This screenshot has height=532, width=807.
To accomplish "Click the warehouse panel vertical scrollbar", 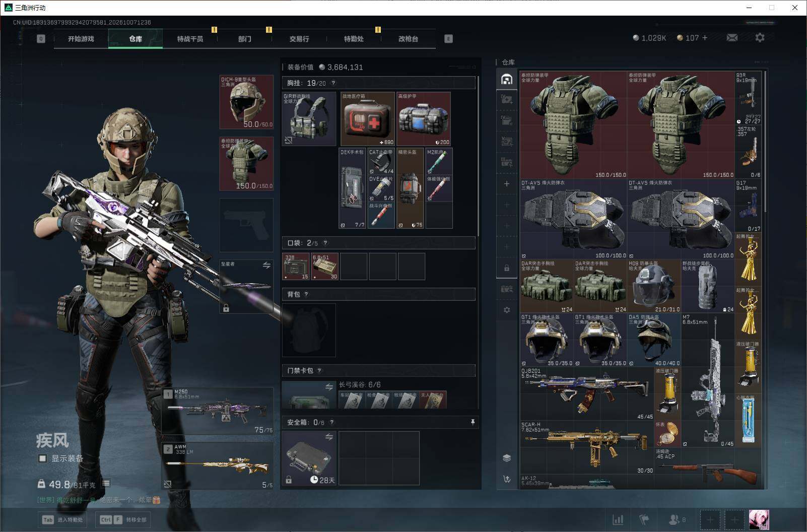I will click(x=765, y=141).
